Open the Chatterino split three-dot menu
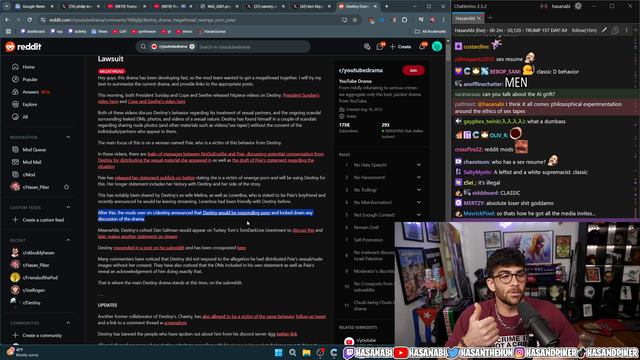The width and height of the screenshot is (640, 360). tap(627, 30)
